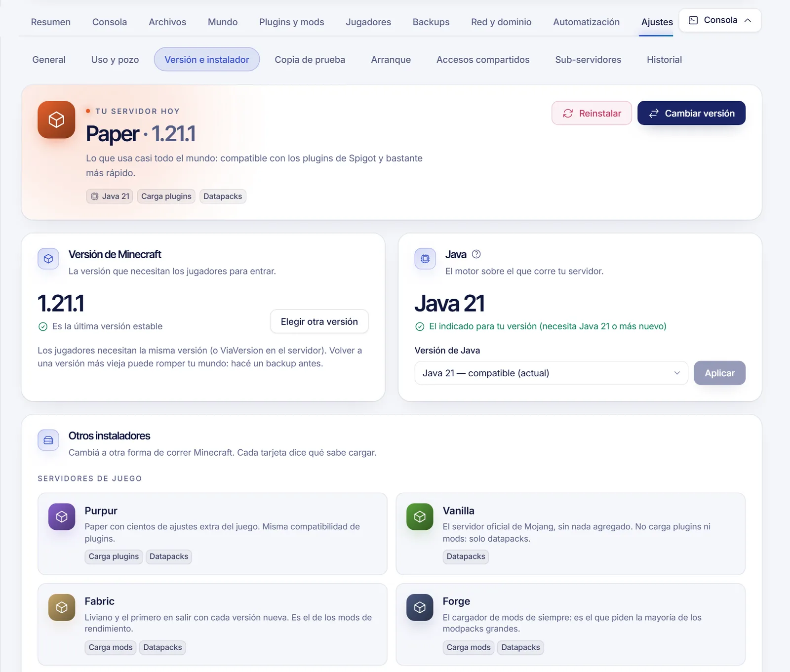790x672 pixels.
Task: Click the Java chip icon in the Java card
Action: coord(425,259)
